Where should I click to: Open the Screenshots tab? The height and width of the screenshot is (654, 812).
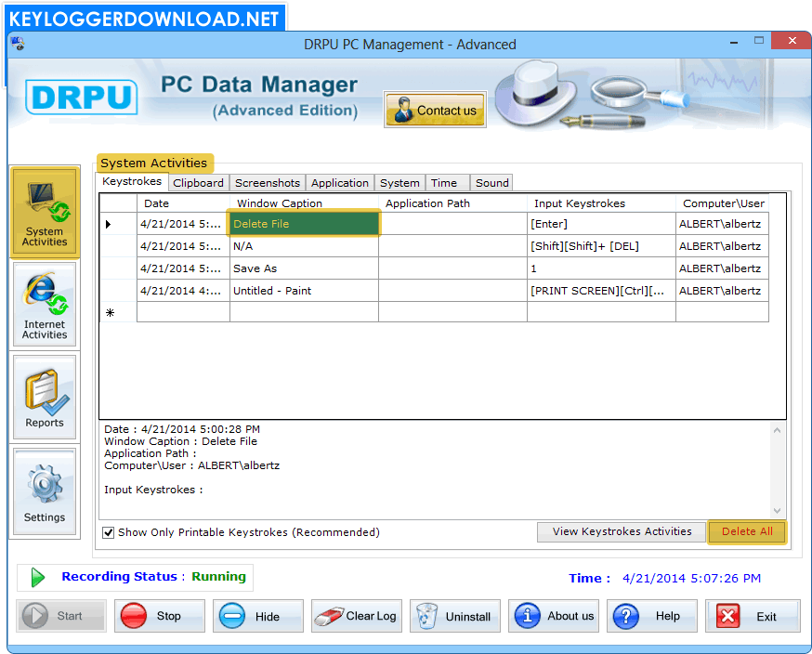point(268,183)
